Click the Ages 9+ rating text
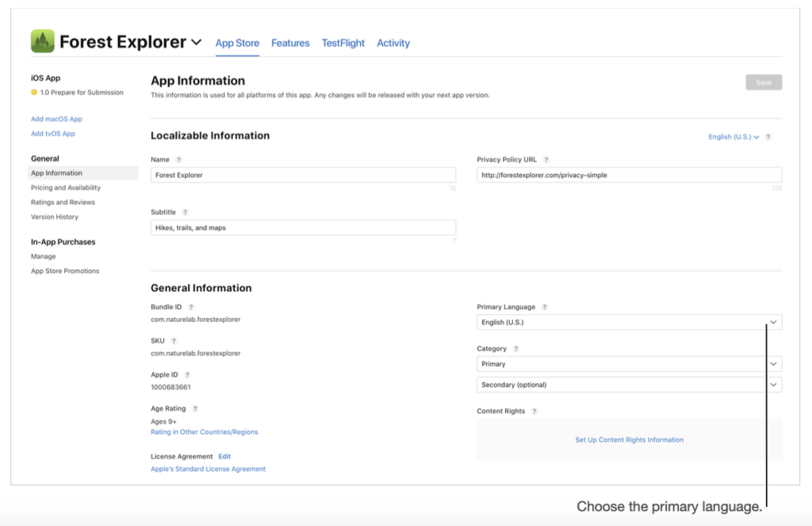812x526 pixels. coord(163,421)
